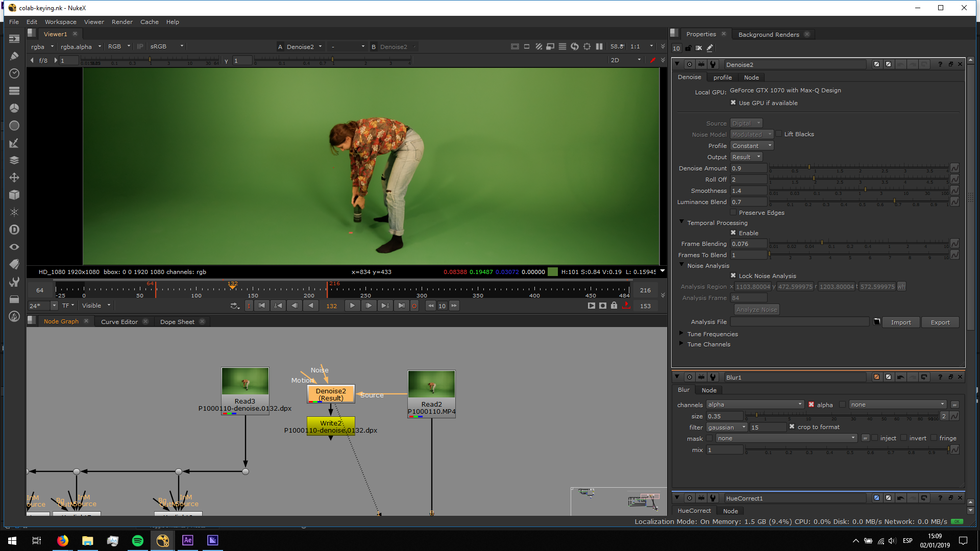Enable the Preserve Edges checkbox

click(x=733, y=212)
